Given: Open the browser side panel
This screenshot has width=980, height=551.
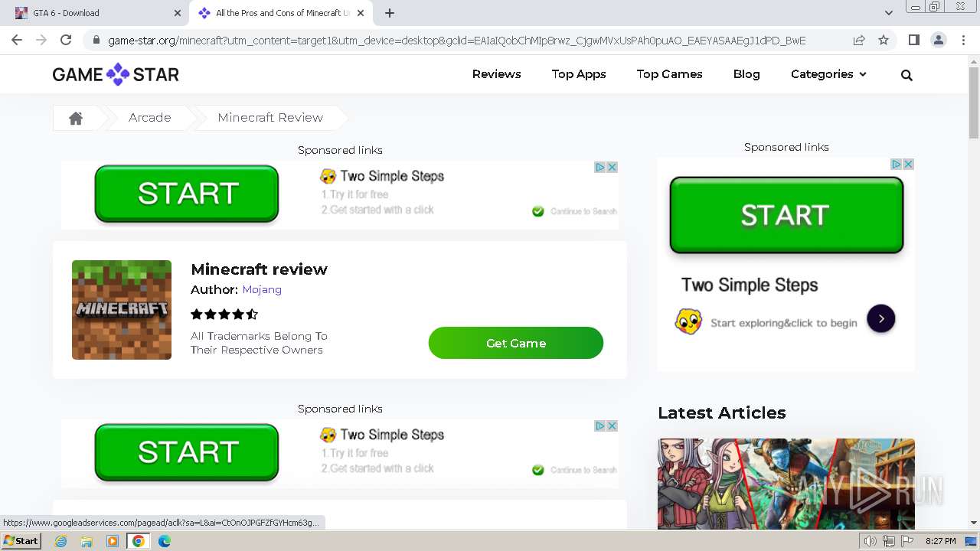Looking at the screenshot, I should click(x=913, y=41).
